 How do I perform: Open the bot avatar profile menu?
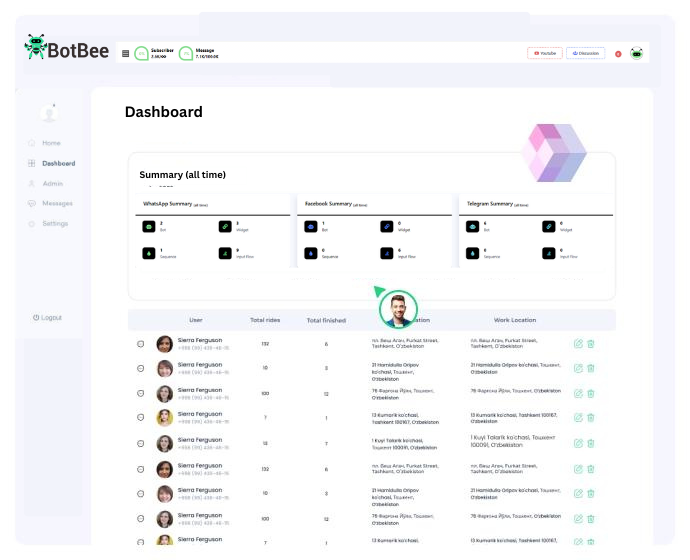click(636, 53)
